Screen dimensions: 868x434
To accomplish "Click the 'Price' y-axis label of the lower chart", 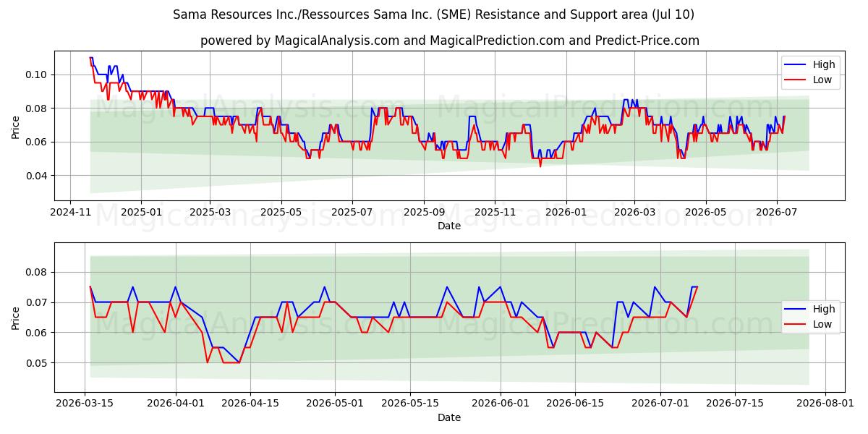I will click(16, 317).
